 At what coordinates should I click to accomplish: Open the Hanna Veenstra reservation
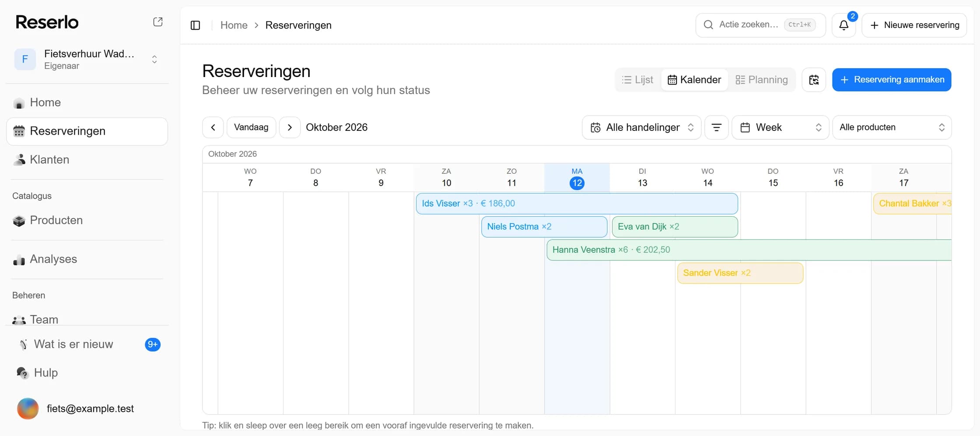749,250
